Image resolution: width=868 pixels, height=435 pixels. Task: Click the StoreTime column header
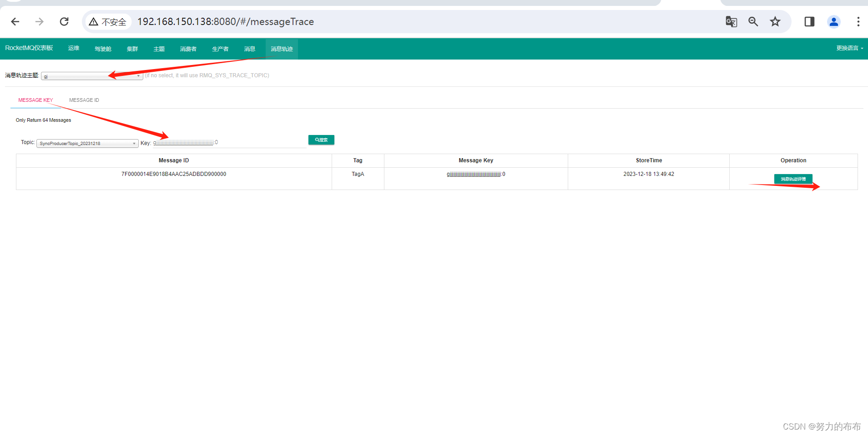(649, 160)
